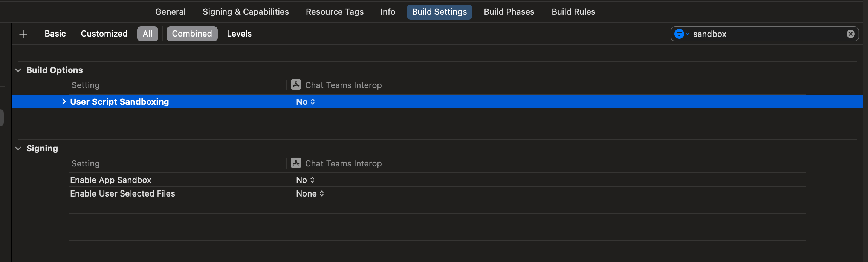Switch to Levels view

(x=239, y=34)
